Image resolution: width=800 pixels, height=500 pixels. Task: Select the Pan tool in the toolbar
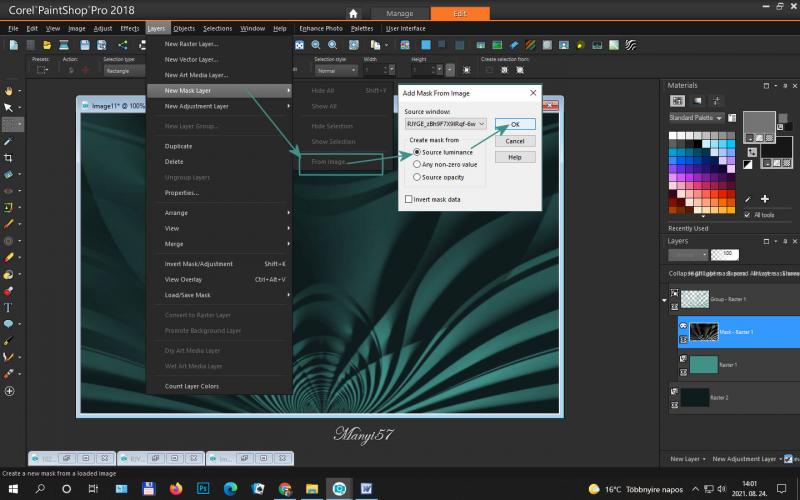8,90
